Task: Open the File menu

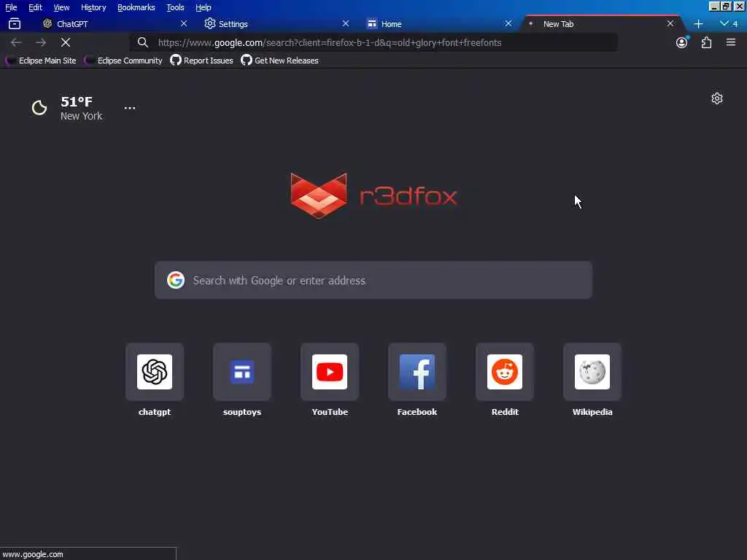Action: [11, 7]
